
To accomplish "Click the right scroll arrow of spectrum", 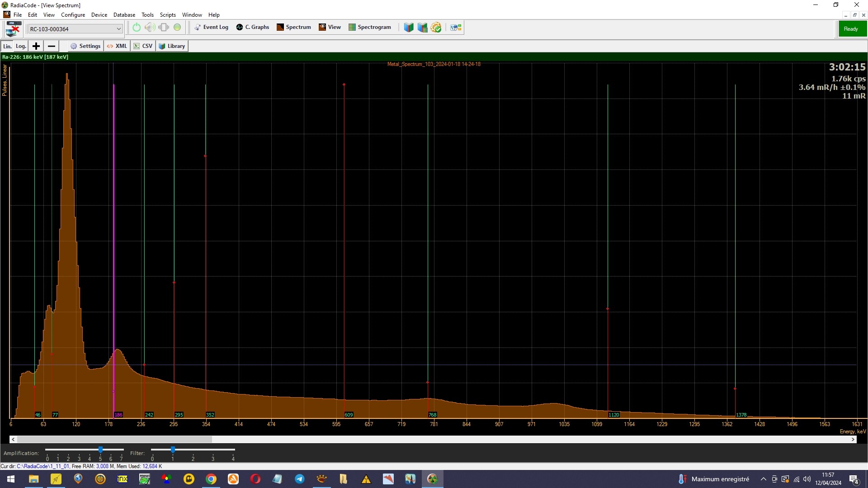I will tap(853, 439).
